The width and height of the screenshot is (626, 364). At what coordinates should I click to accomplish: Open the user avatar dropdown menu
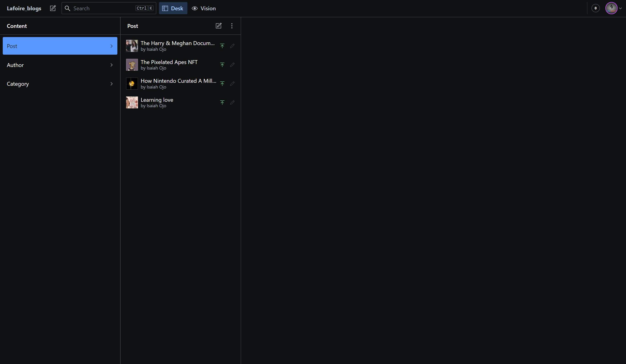click(614, 8)
